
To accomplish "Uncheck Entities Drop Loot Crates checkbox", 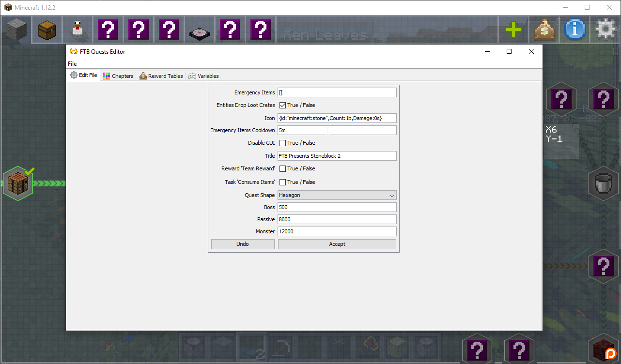I will (x=283, y=105).
